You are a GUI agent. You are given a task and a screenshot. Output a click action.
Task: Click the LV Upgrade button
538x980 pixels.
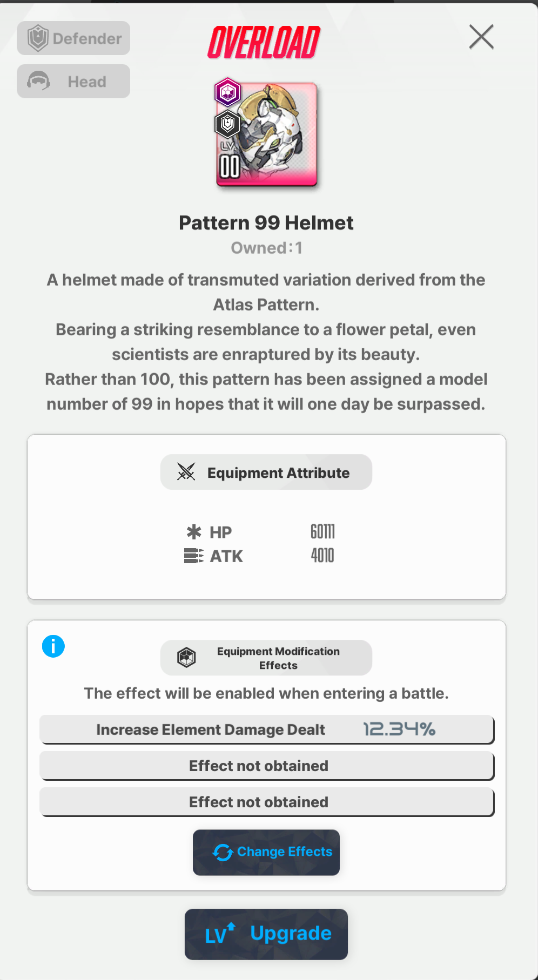[x=266, y=934]
